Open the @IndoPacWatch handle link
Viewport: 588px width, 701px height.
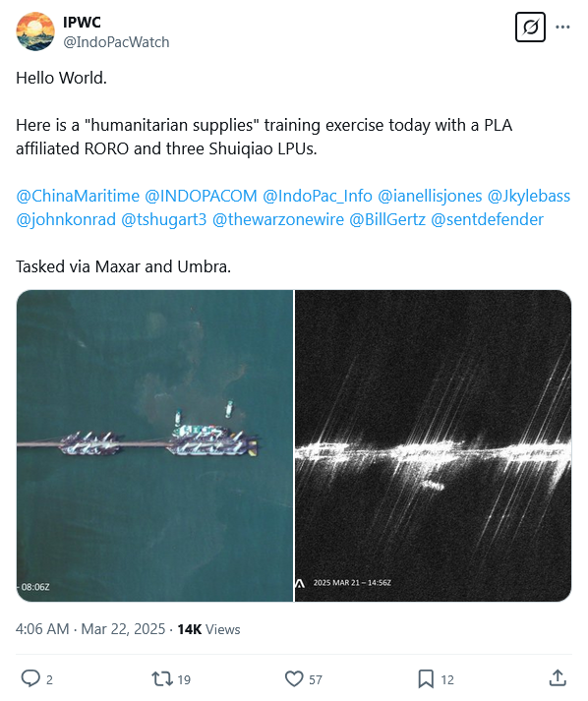coord(116,42)
